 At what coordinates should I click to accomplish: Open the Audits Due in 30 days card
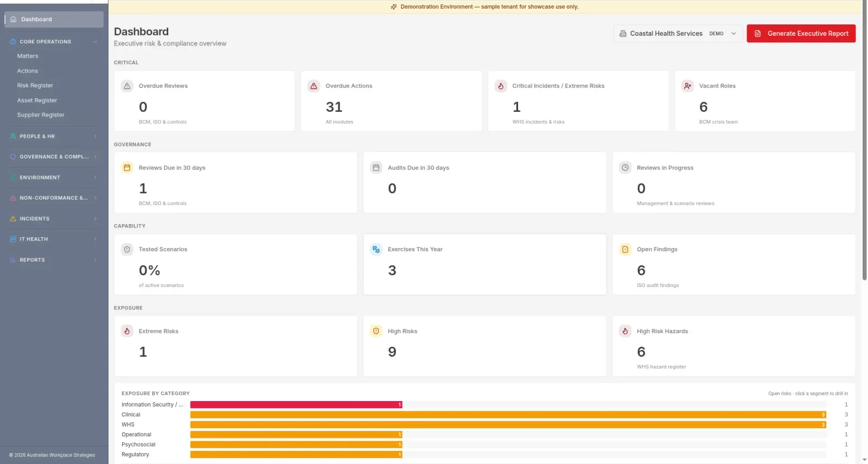(x=484, y=182)
